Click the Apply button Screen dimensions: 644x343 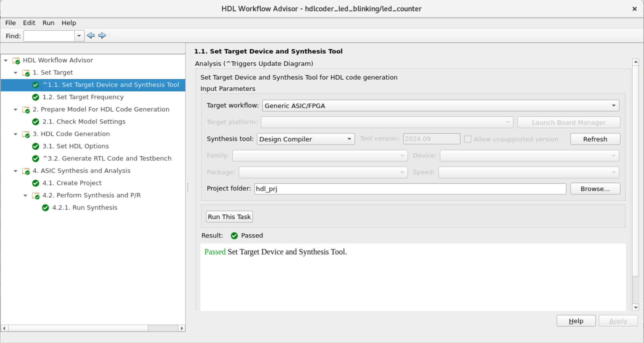pos(618,321)
